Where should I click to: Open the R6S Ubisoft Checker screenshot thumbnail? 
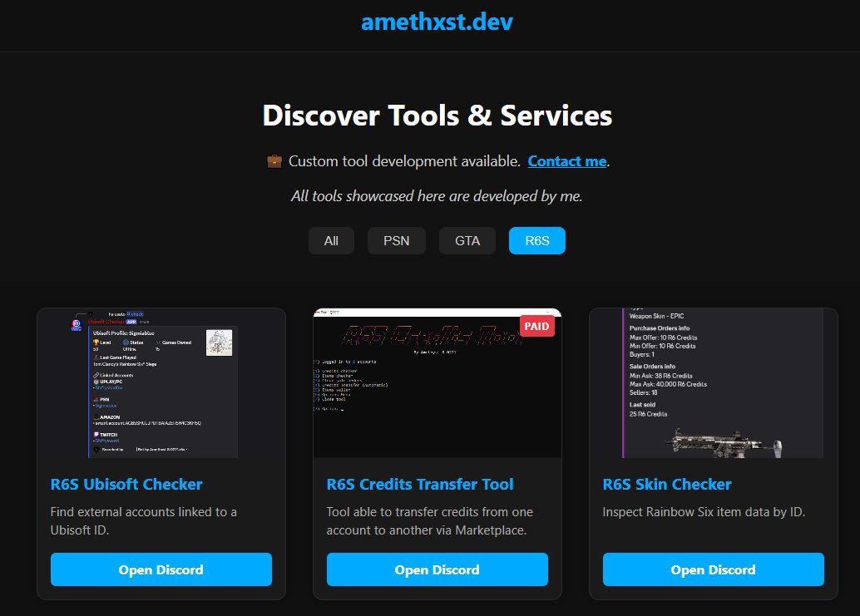161,383
